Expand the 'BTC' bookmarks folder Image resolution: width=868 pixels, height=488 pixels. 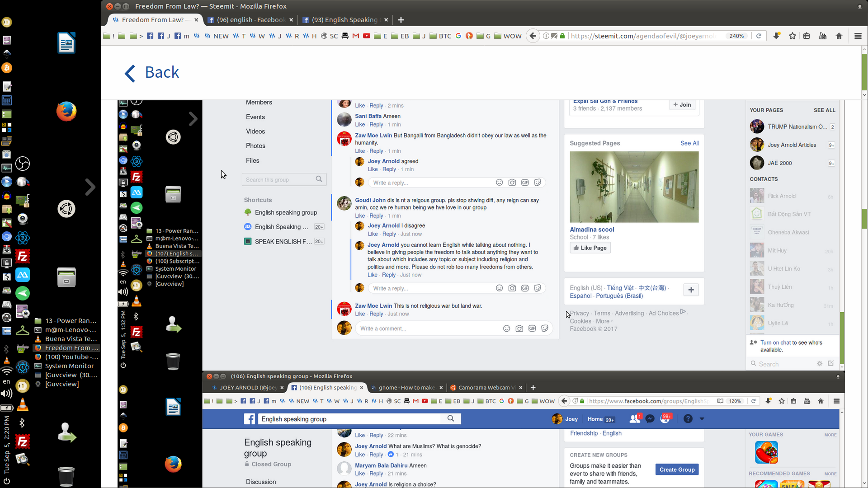point(440,36)
